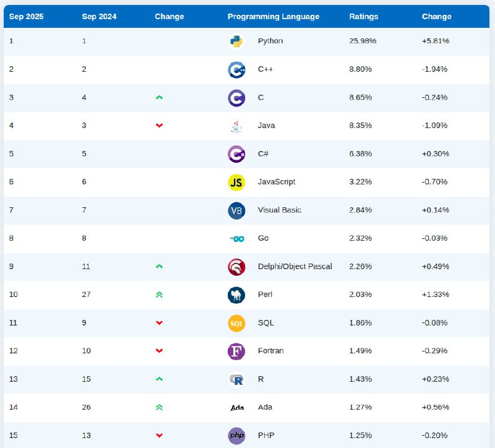Select the Visual Basic language name
The image size is (495, 448).
tap(280, 210)
